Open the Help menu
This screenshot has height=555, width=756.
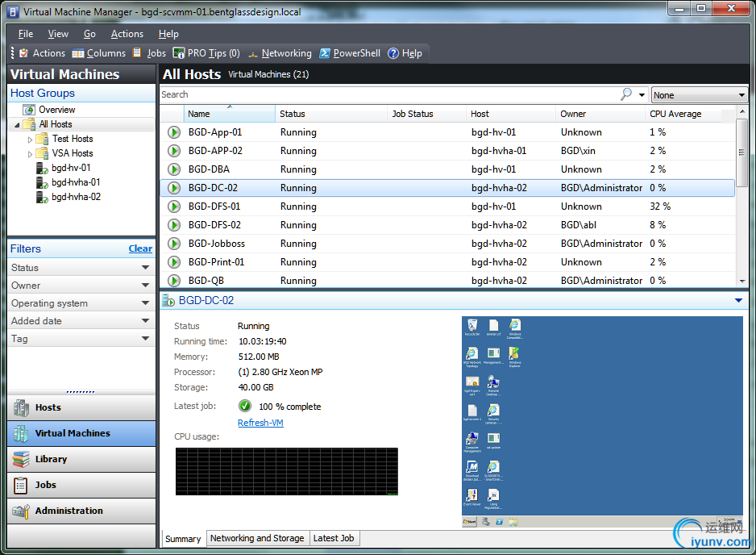[168, 34]
